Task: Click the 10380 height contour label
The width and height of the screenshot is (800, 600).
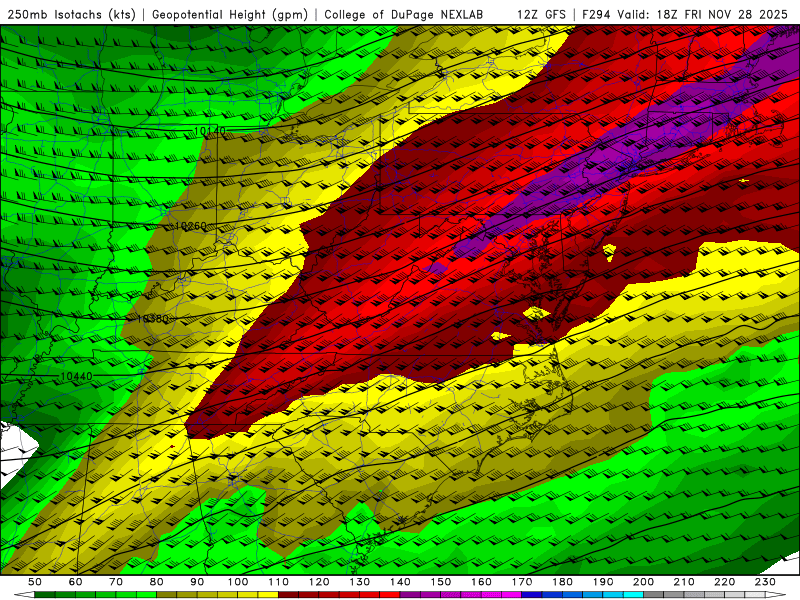Action: (153, 318)
